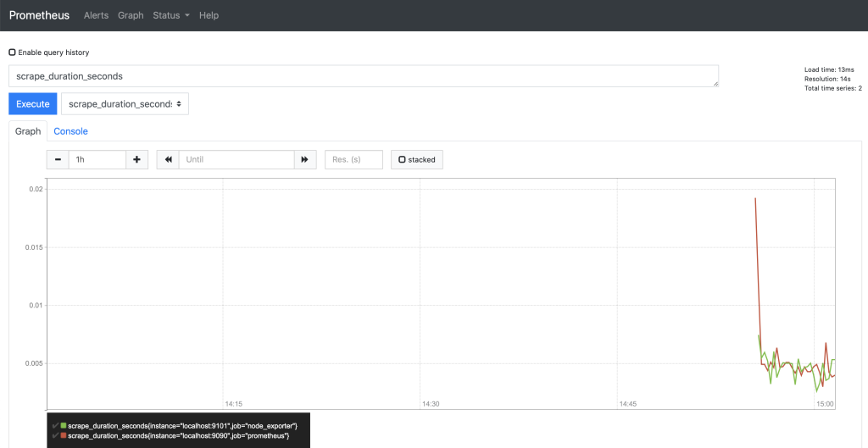Enable the stacked graph checkbox
Viewport: 868px width, 448px height.
pos(403,159)
